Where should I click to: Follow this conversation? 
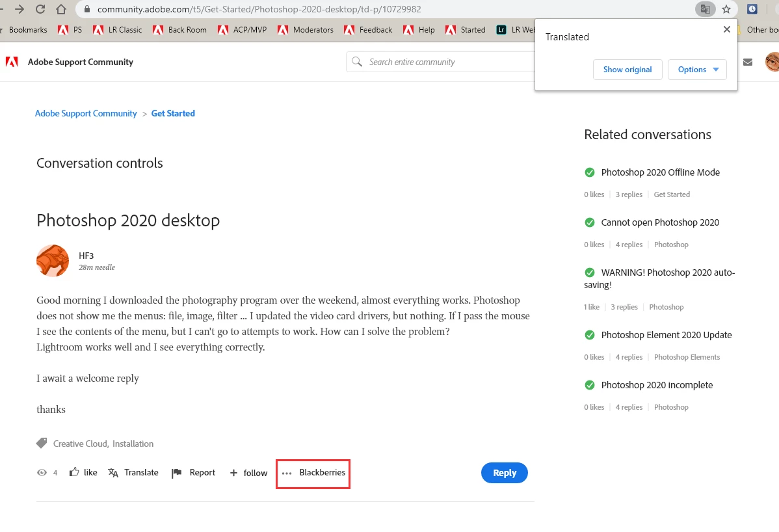(248, 473)
